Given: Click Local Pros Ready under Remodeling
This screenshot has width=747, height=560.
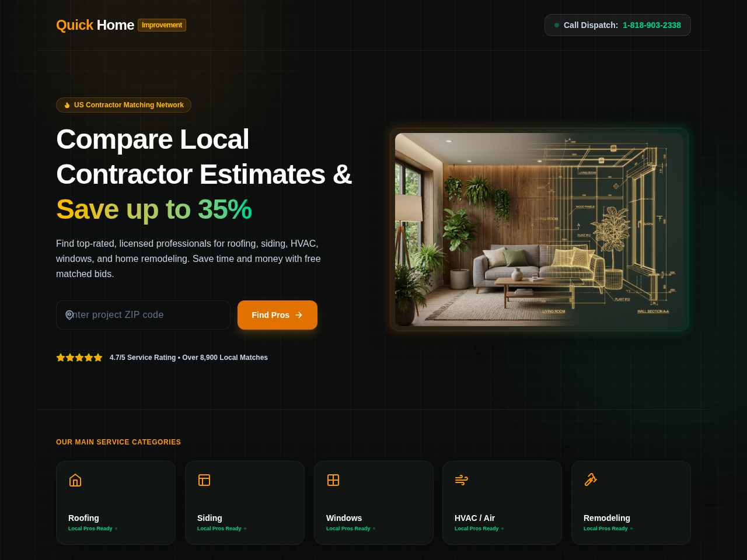Looking at the screenshot, I should (606, 528).
